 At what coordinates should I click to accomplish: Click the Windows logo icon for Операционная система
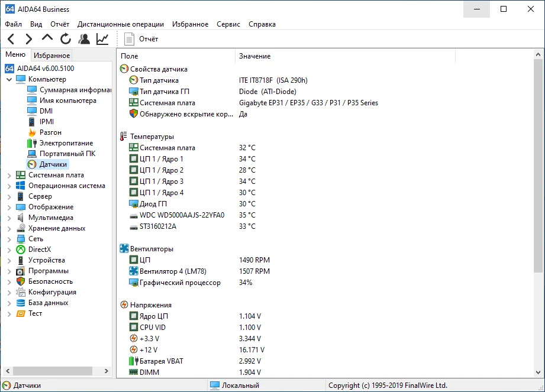pyautogui.click(x=21, y=186)
